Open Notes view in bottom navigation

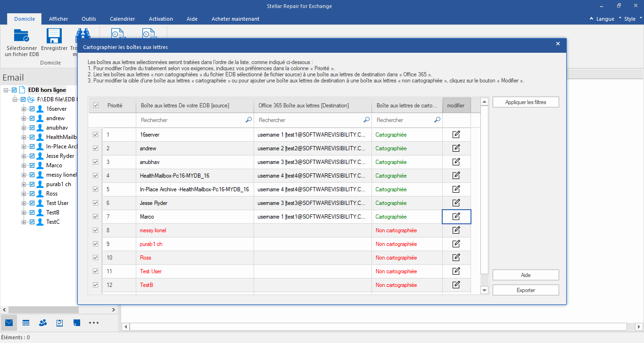click(77, 323)
